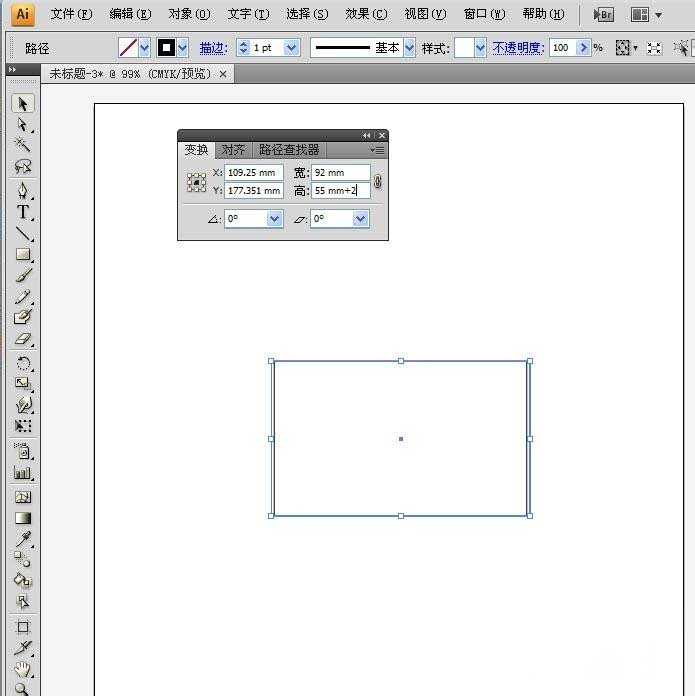Select the Live Paint Selection tool

(23, 601)
